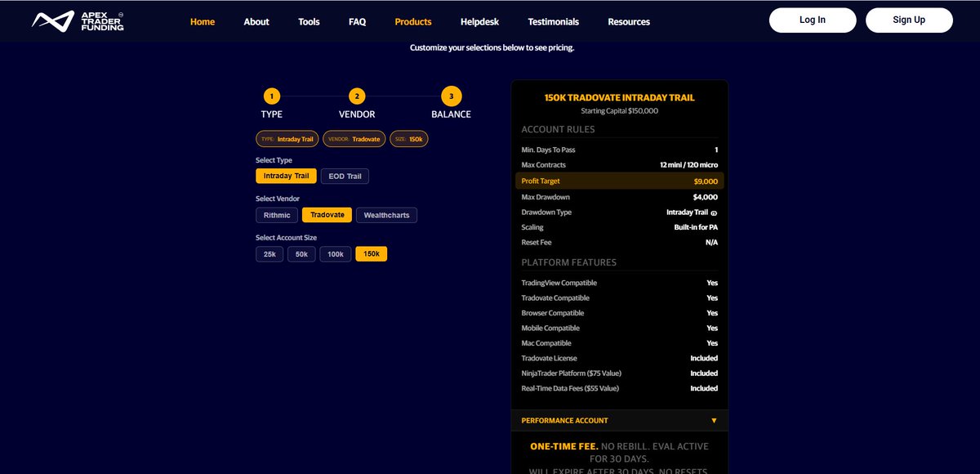Viewport: 980px width, 474px height.
Task: Click the TradingView Compatible row
Action: pyautogui.click(x=619, y=283)
